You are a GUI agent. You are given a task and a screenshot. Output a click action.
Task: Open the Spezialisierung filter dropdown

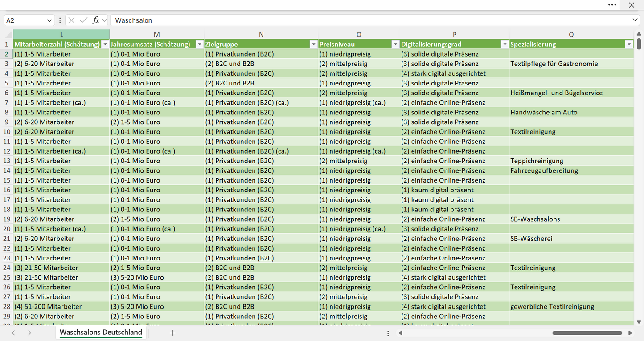pyautogui.click(x=629, y=44)
